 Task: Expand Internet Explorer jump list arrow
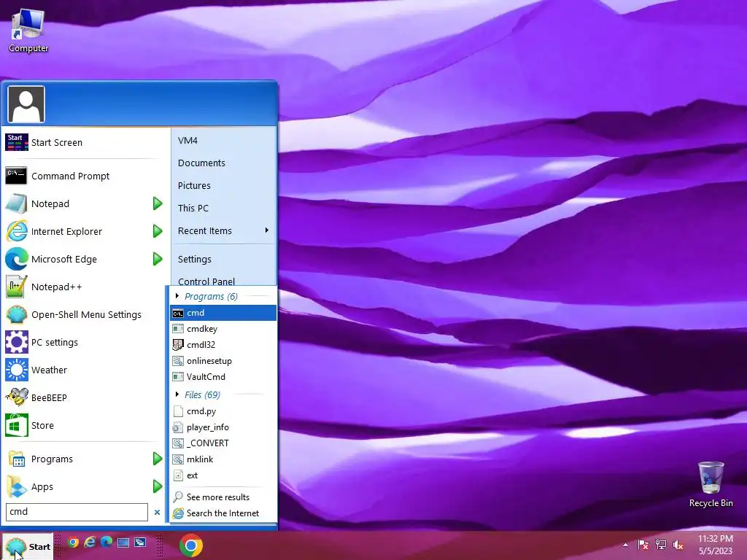(158, 231)
